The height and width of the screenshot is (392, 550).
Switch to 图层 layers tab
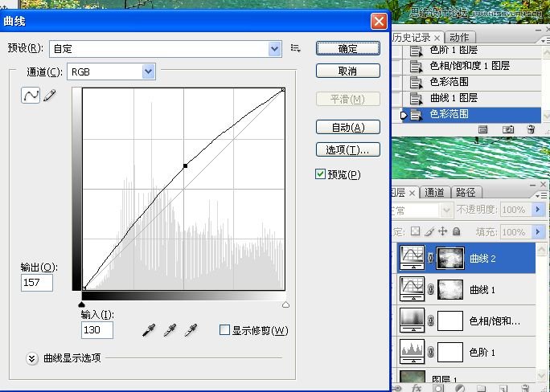[x=399, y=192]
